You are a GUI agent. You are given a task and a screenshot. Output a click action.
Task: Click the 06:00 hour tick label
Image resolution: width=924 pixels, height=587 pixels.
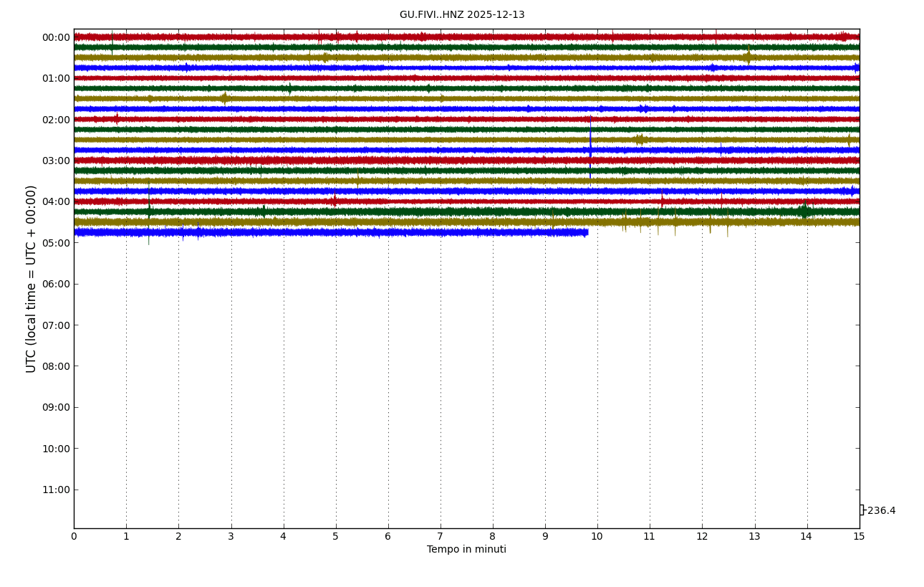[x=56, y=284]
